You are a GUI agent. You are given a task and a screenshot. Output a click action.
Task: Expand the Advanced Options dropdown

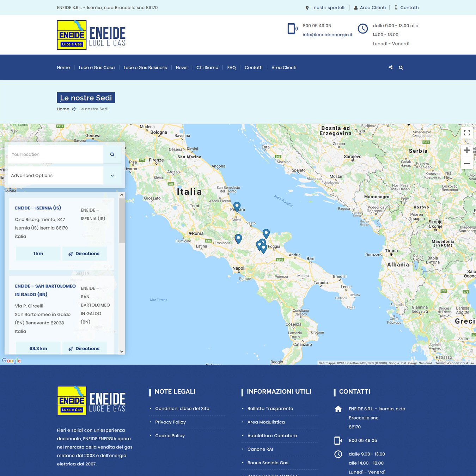point(65,175)
